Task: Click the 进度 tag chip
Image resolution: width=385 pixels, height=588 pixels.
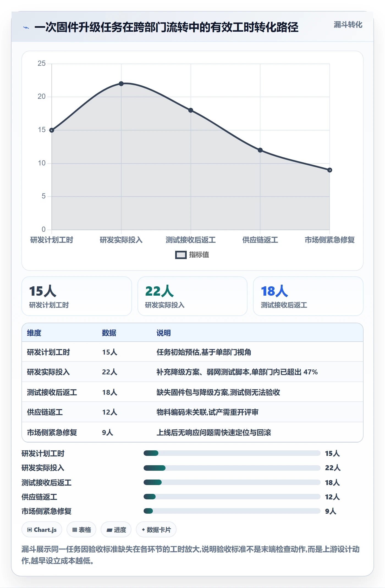Action: click(x=116, y=530)
